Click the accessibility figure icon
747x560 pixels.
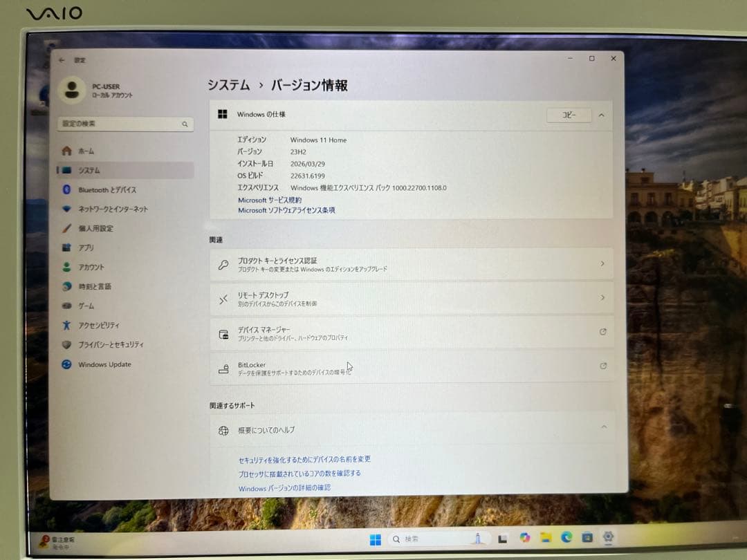coord(66,325)
